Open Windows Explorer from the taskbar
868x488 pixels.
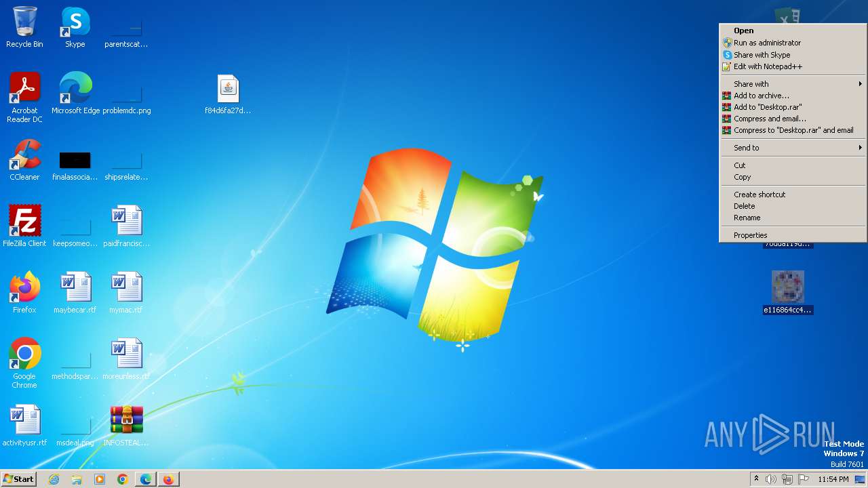pos(77,479)
